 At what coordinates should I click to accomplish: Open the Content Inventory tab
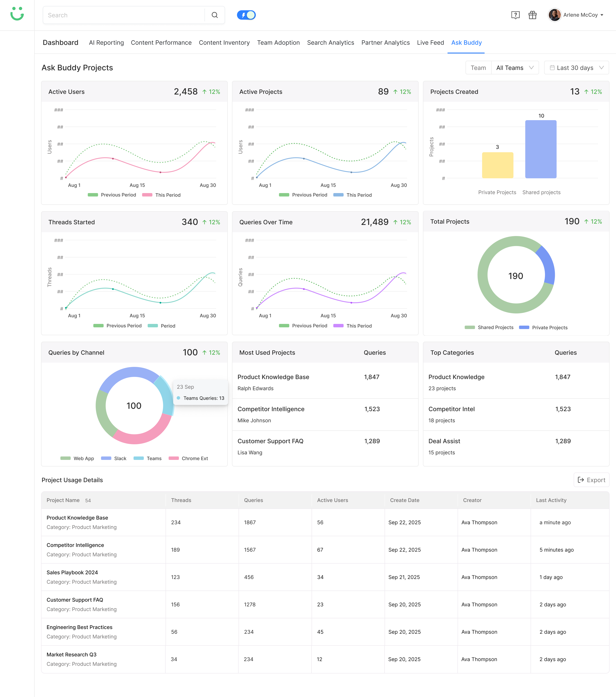click(x=224, y=43)
